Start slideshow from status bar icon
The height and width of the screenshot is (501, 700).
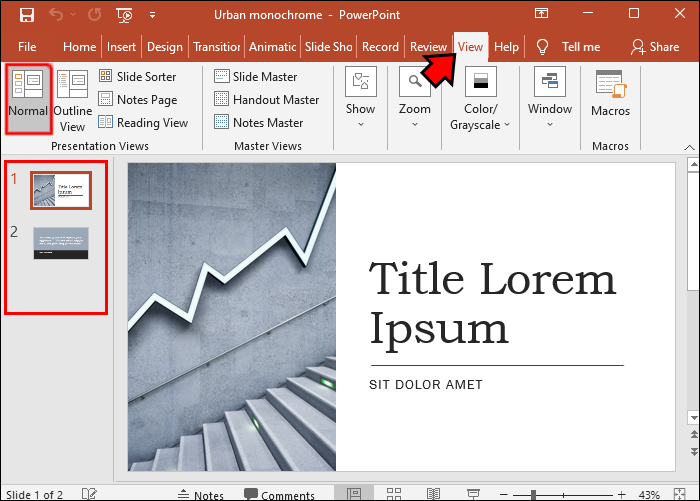[473, 494]
